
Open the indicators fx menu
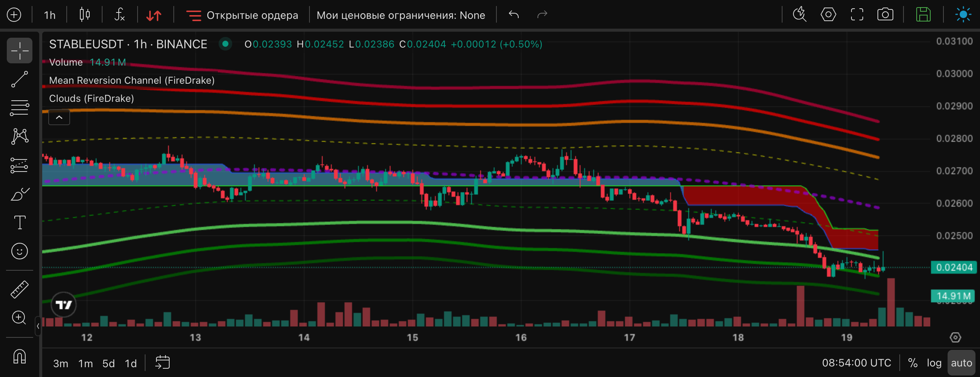click(119, 15)
